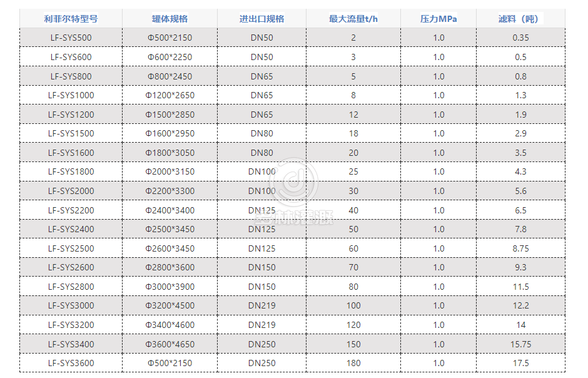588x378 pixels.
Task: Click the 压力MPa column header
Action: 438,19
